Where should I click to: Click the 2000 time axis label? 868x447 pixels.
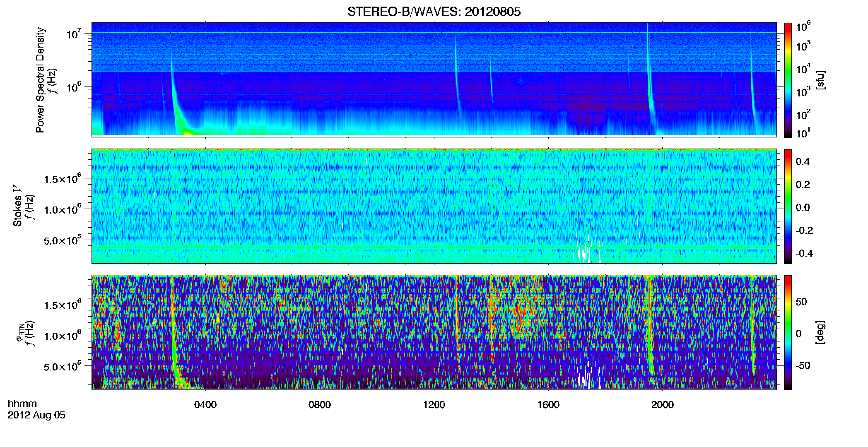[x=663, y=405]
